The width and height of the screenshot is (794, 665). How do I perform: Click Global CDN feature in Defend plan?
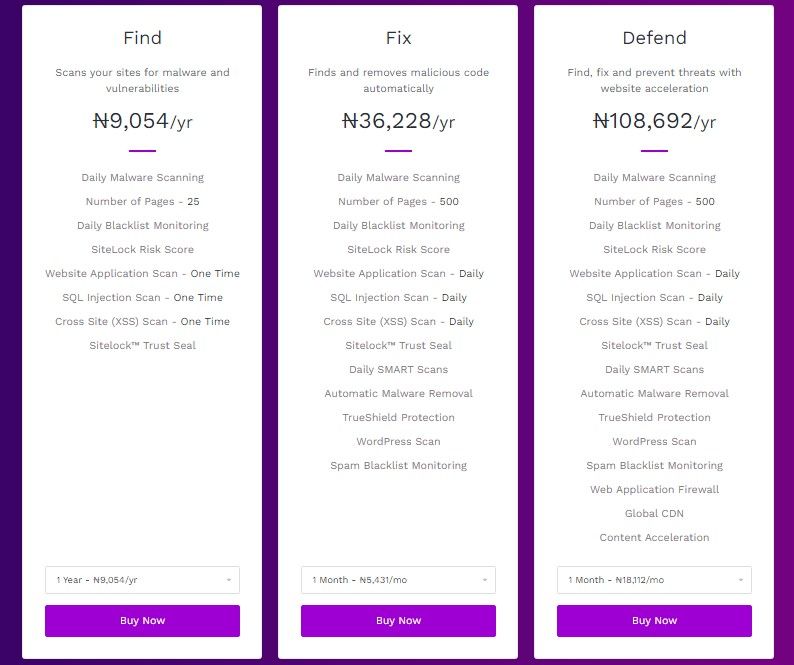click(x=654, y=513)
